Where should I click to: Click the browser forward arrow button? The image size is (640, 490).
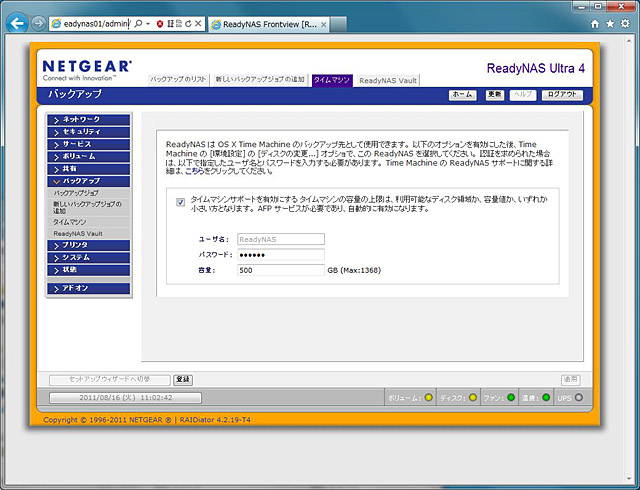coord(38,23)
